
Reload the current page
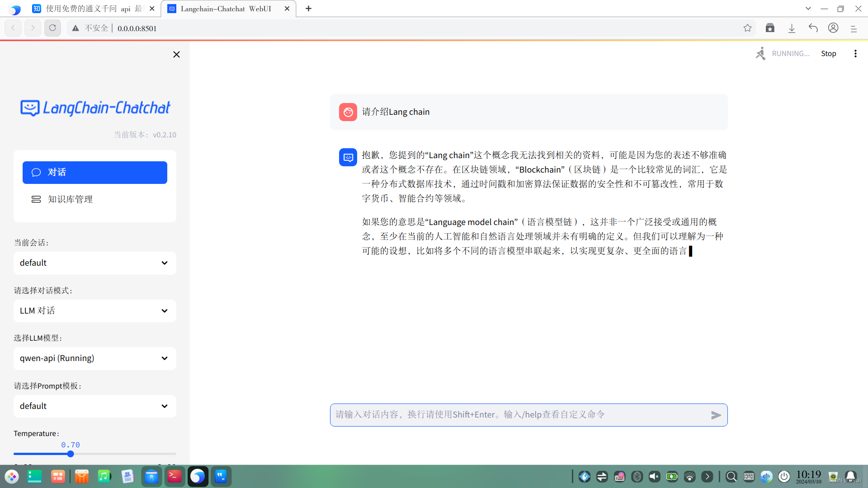click(x=52, y=28)
